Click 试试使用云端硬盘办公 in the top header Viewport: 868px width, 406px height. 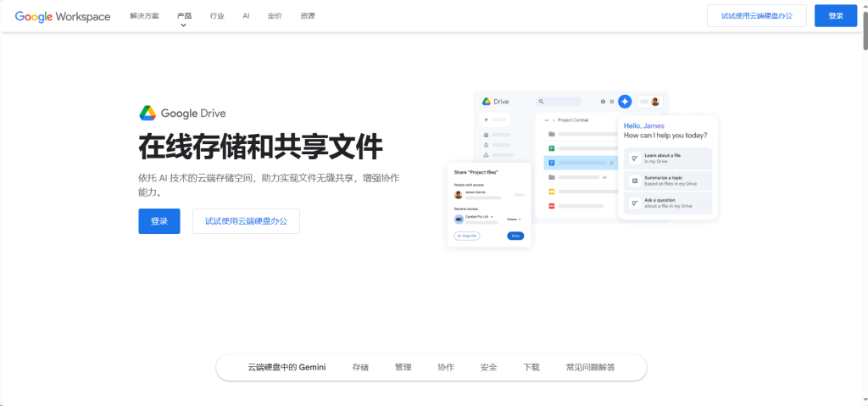point(757,15)
